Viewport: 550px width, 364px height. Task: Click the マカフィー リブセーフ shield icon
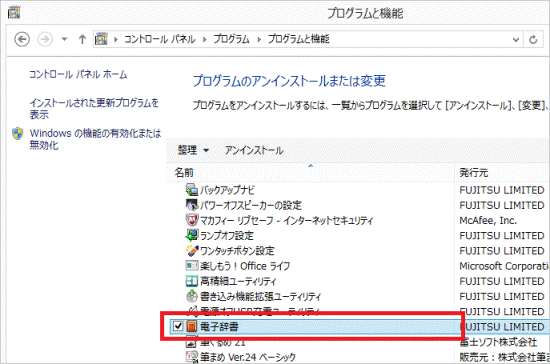pyautogui.click(x=192, y=220)
